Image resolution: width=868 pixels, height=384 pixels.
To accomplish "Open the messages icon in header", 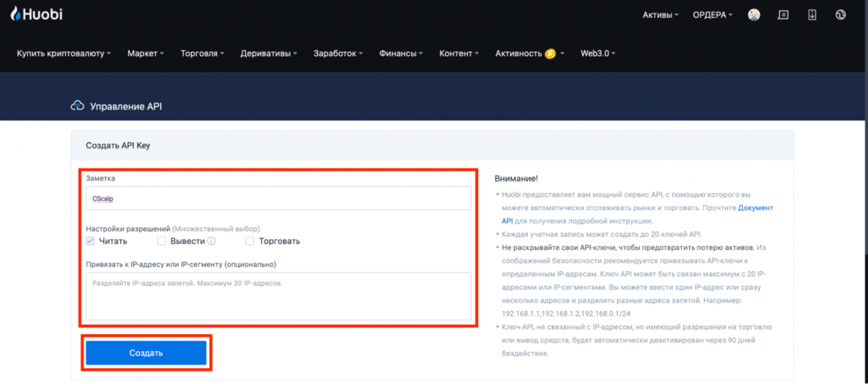I will click(x=783, y=15).
